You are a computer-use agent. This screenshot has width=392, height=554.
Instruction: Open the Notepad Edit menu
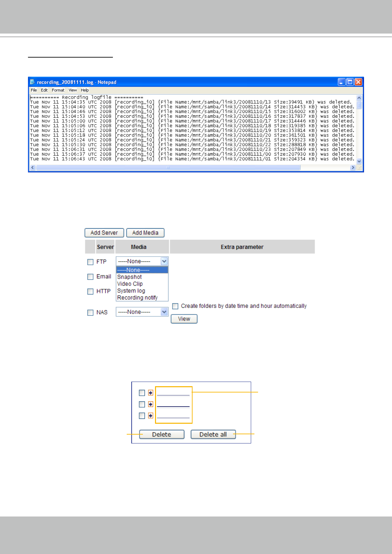[x=44, y=90]
